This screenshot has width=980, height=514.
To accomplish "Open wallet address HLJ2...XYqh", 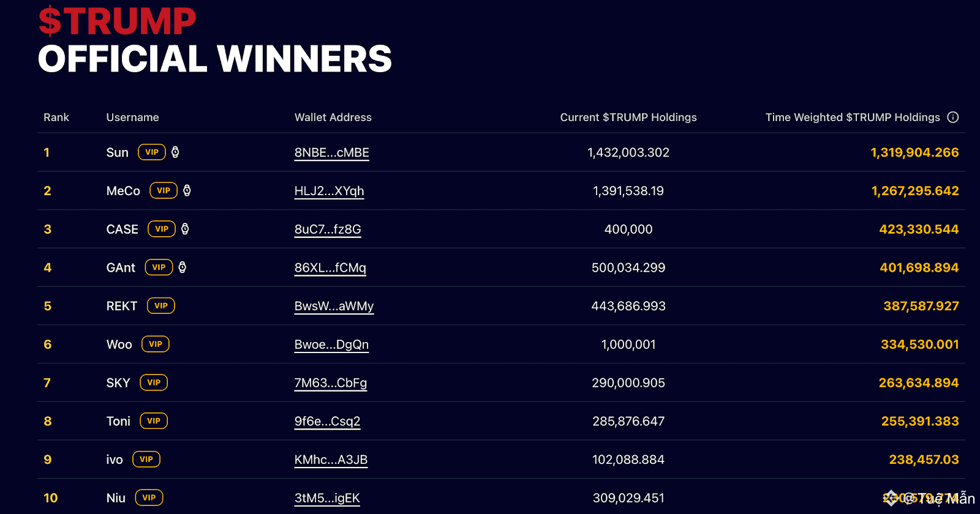I will point(330,191).
